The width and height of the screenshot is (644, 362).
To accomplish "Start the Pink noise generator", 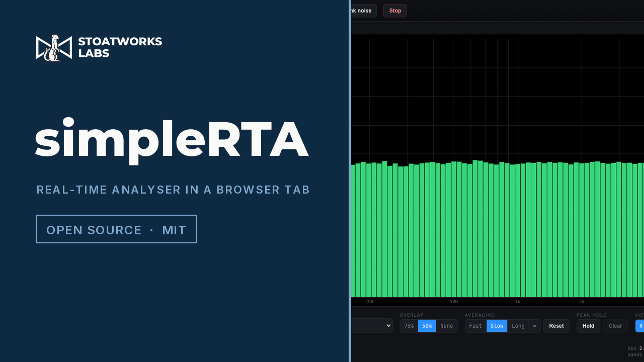I will [x=364, y=11].
